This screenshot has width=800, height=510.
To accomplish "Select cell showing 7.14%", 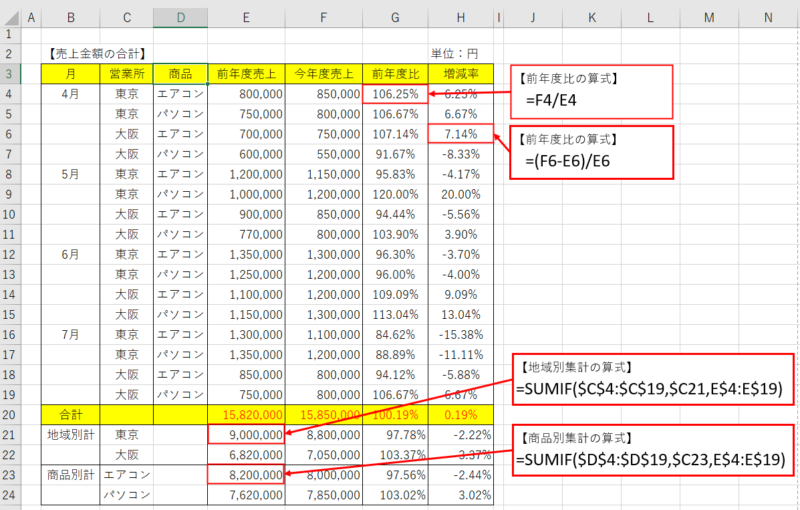I will point(461,134).
